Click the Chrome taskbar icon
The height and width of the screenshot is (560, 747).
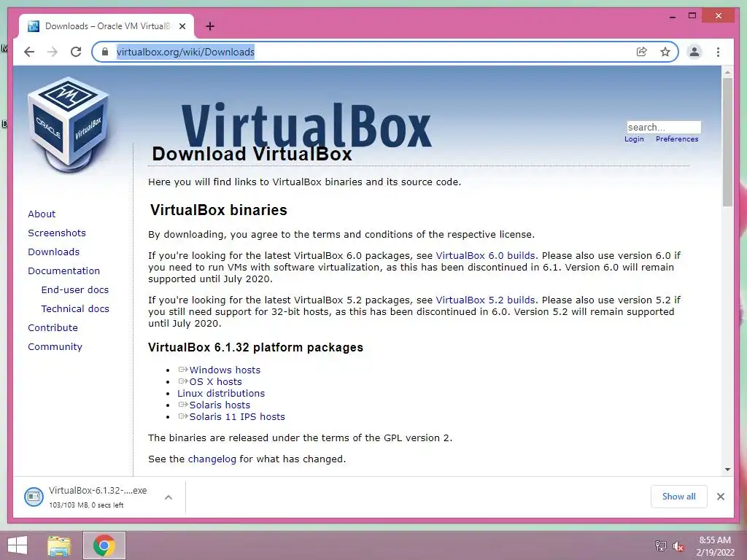pos(104,545)
